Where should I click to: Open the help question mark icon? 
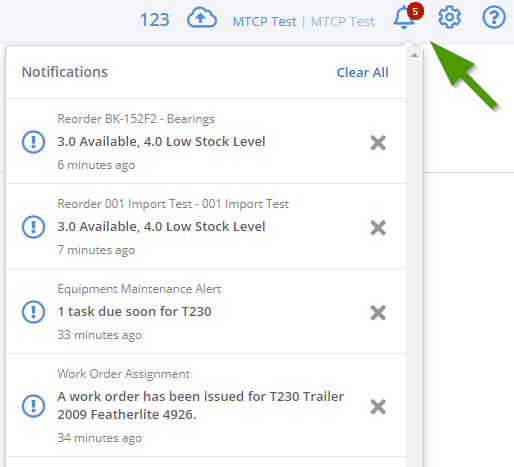tap(494, 17)
